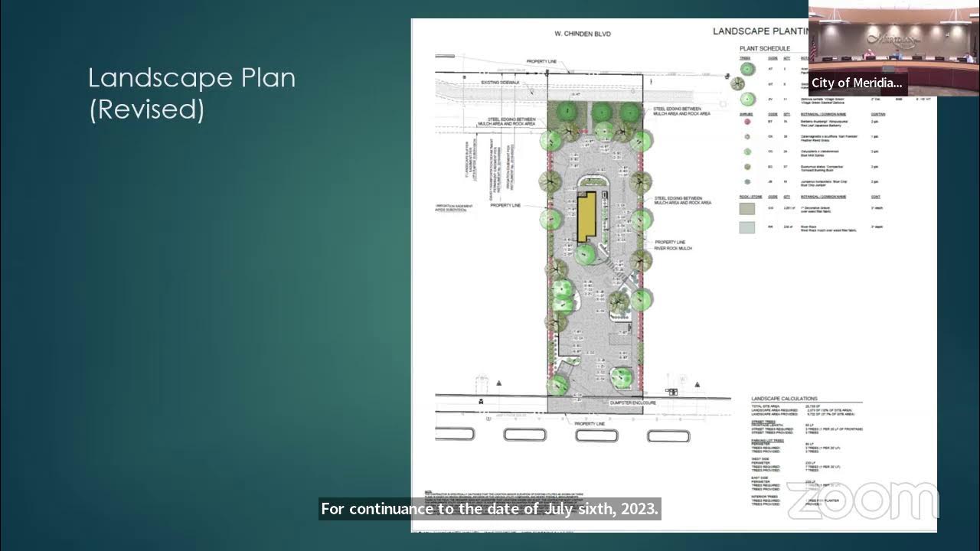
Task: Click the closed caption subtitle text
Action: pos(490,509)
